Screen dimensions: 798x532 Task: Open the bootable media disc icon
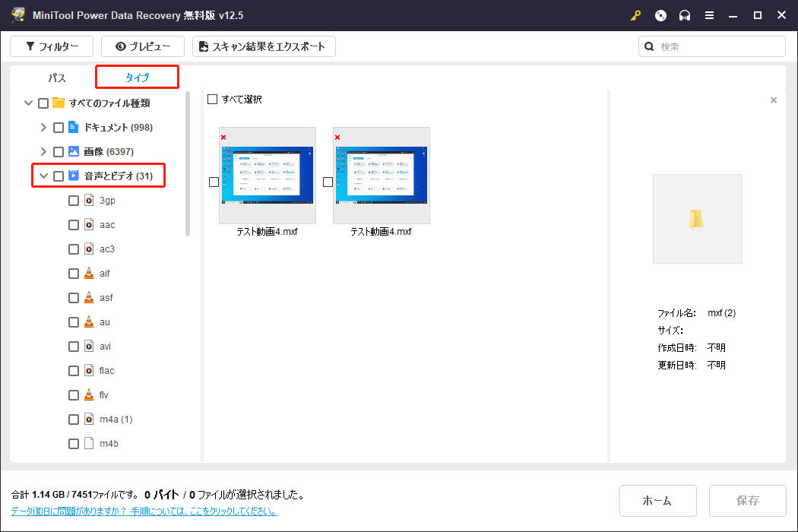(x=660, y=15)
